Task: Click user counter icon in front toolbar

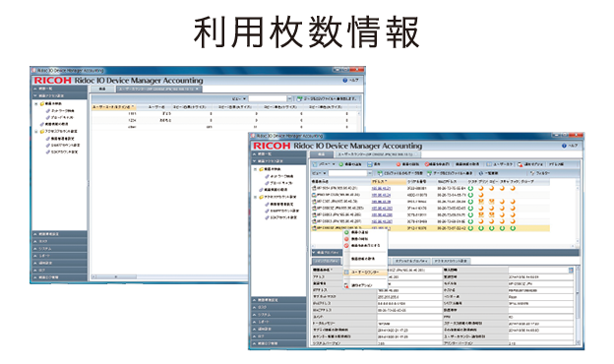Action: pos(489,164)
